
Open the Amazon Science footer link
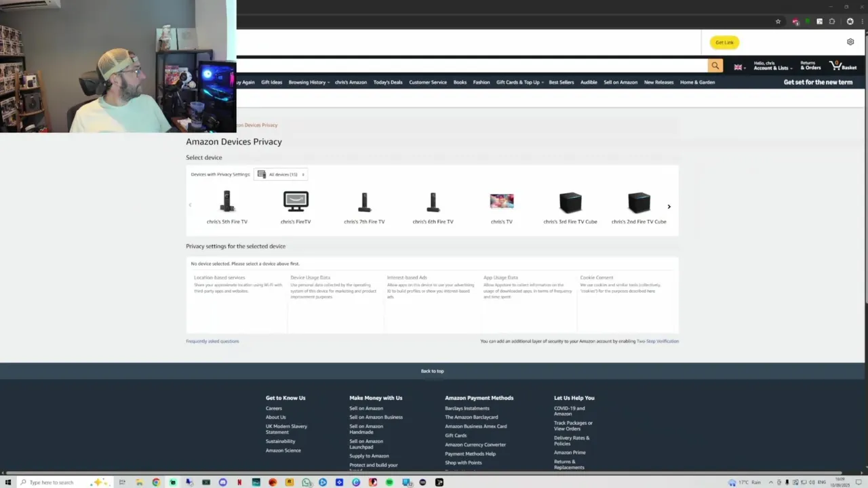(x=283, y=451)
